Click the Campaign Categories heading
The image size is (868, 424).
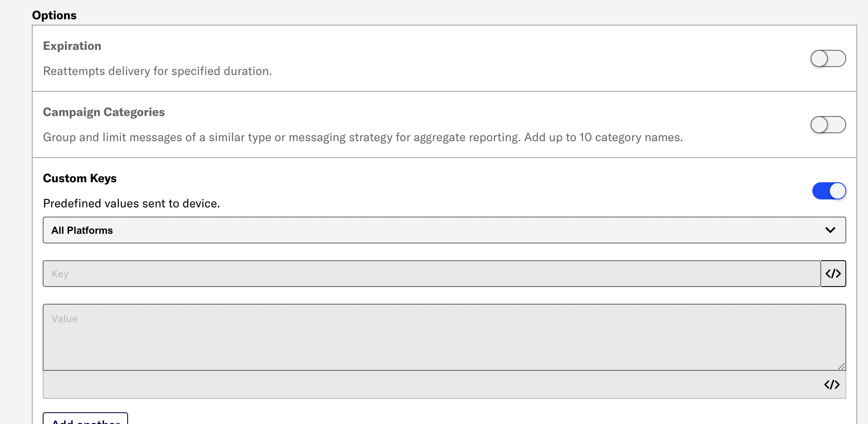pos(103,111)
